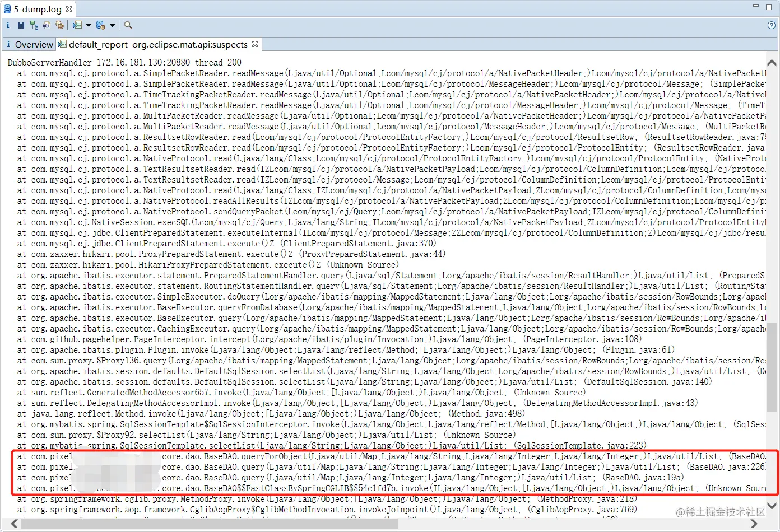Click the PageInterceptor.intercept line

tap(329, 339)
